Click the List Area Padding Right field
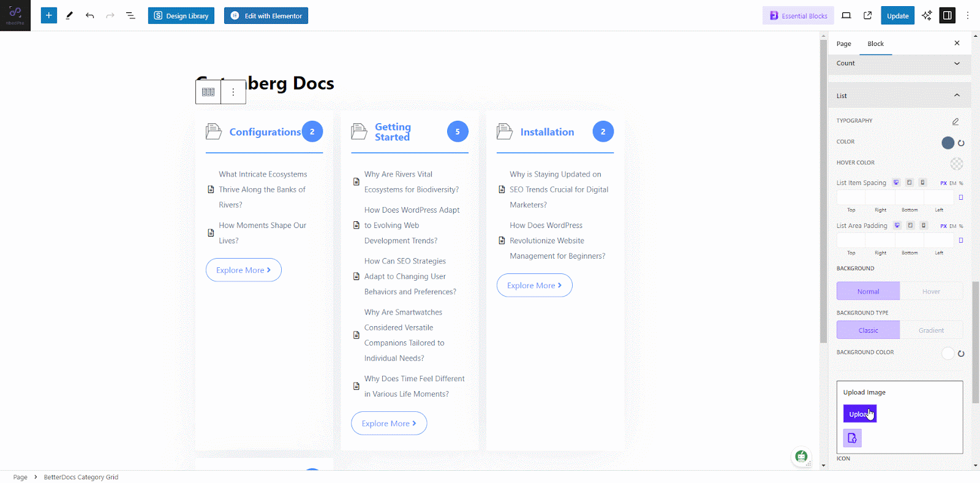 [881, 240]
